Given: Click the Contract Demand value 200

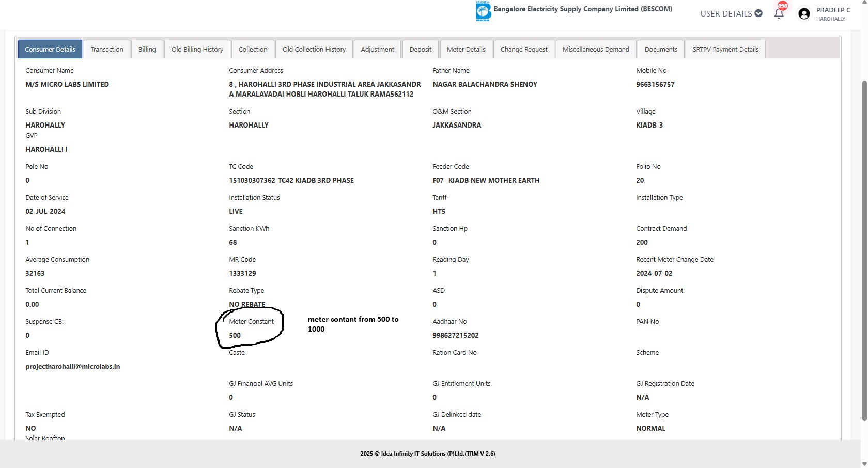Looking at the screenshot, I should (642, 242).
